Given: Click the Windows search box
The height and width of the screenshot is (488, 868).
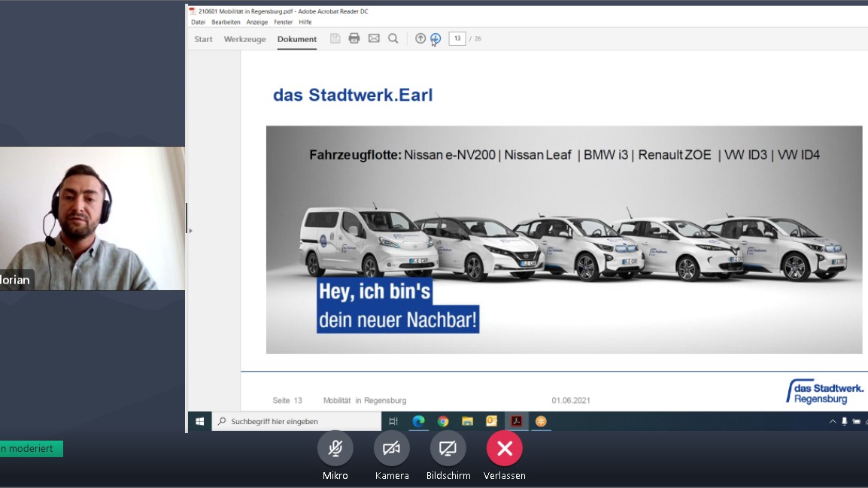Looking at the screenshot, I should coord(296,421).
